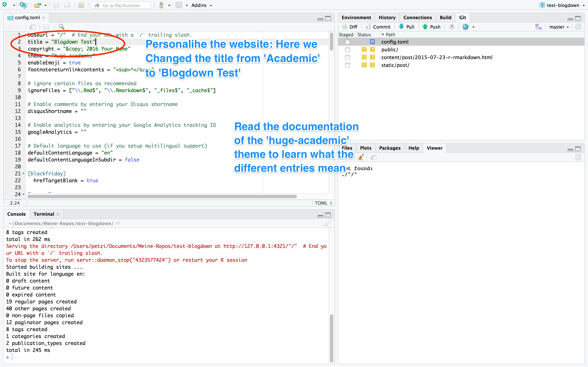
Task: Click the clear console broom icon
Action: tap(327, 223)
